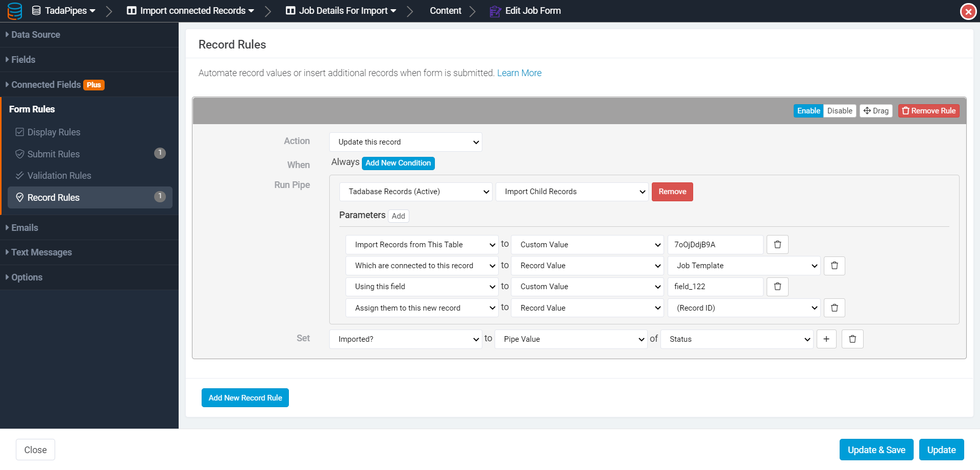The image size is (980, 470).
Task: Open Record Value dropdown beside Job Template
Action: click(587, 266)
